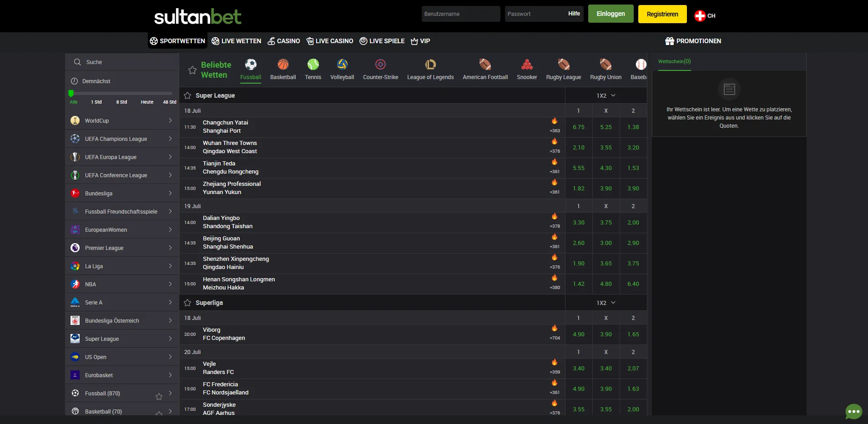This screenshot has height=424, width=868.
Task: Open League of Legends icon
Action: [x=430, y=64]
